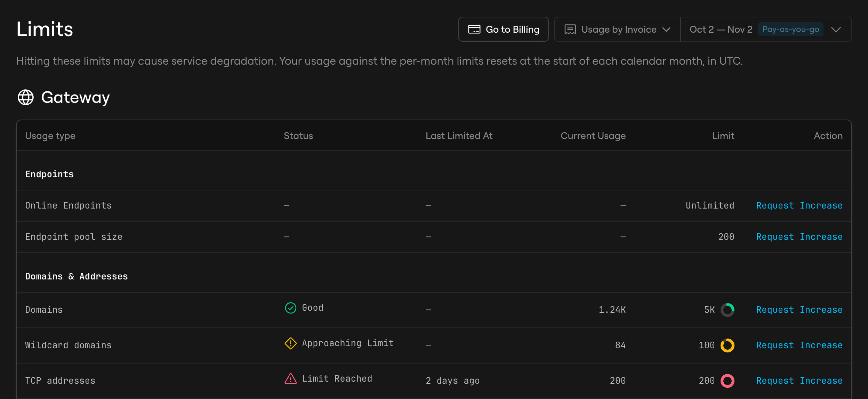Image resolution: width=868 pixels, height=399 pixels.
Task: Request increase for Wildcard domains
Action: point(799,345)
